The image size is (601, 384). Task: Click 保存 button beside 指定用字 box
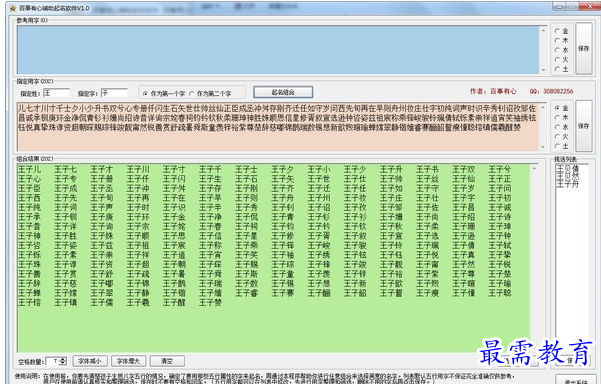pyautogui.click(x=583, y=126)
